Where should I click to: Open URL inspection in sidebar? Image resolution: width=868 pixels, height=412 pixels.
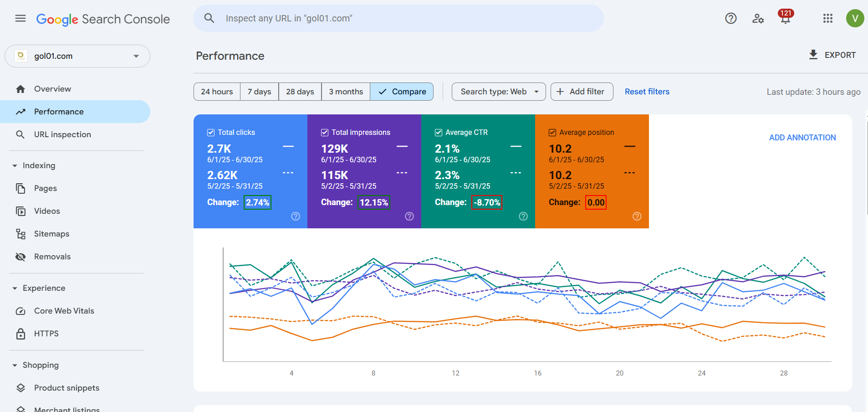(75, 134)
